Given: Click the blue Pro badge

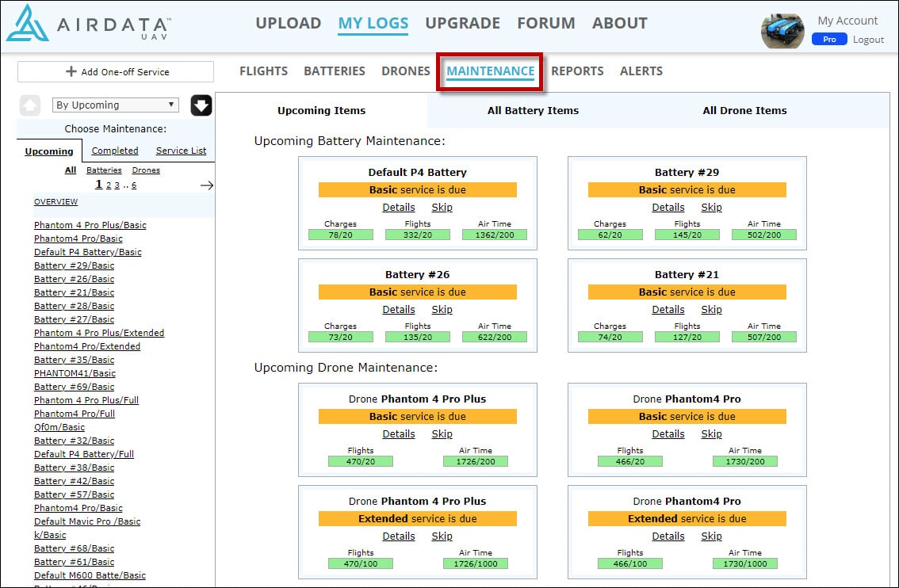Looking at the screenshot, I should [x=829, y=40].
